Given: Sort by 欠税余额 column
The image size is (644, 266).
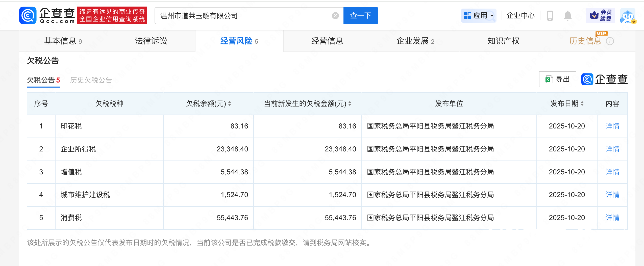Looking at the screenshot, I should tap(230, 103).
